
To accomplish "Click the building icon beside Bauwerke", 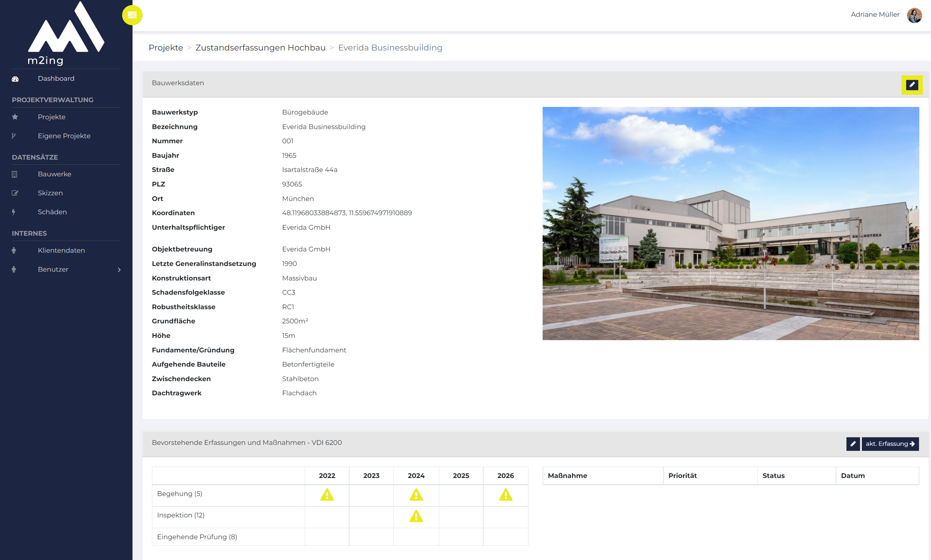I will click(15, 174).
